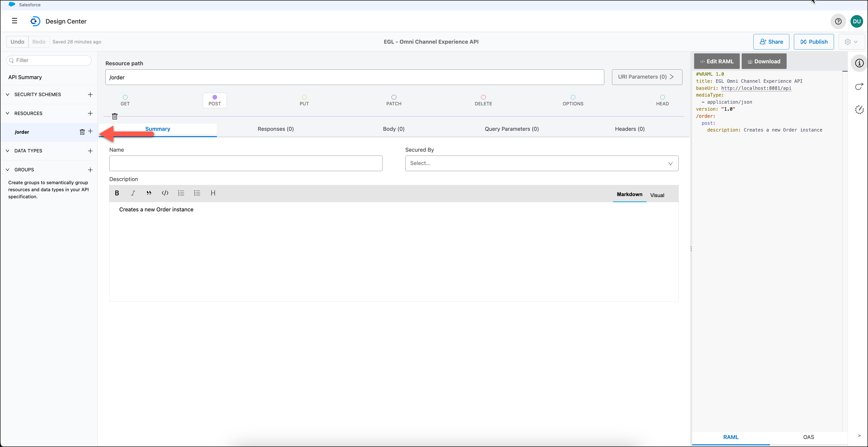Open the hamburger navigation menu
This screenshot has height=447, width=868.
[x=15, y=21]
